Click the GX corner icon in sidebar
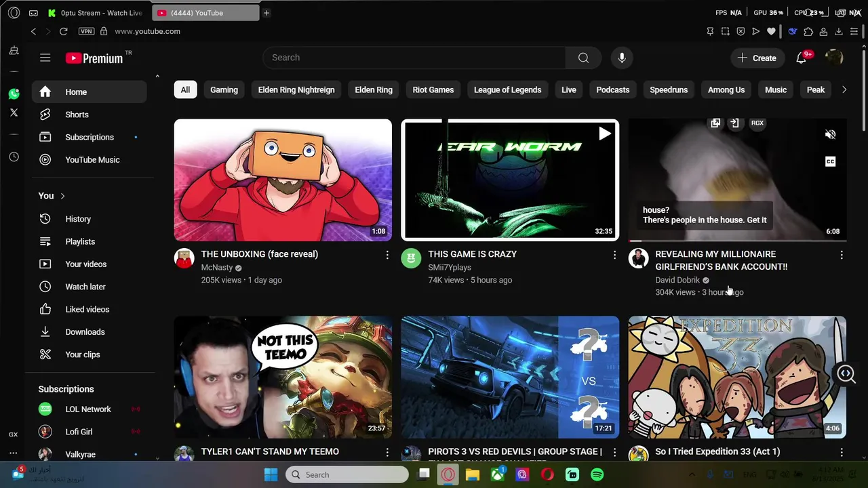868x488 pixels. click(13, 434)
